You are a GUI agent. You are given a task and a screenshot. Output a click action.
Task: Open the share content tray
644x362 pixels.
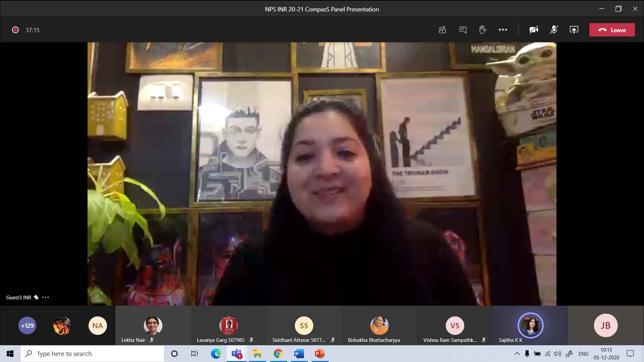[574, 30]
